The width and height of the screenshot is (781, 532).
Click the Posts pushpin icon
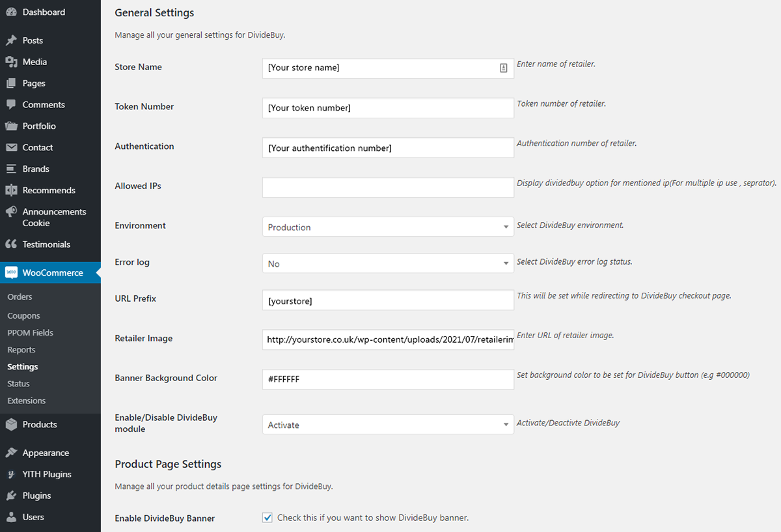point(11,40)
